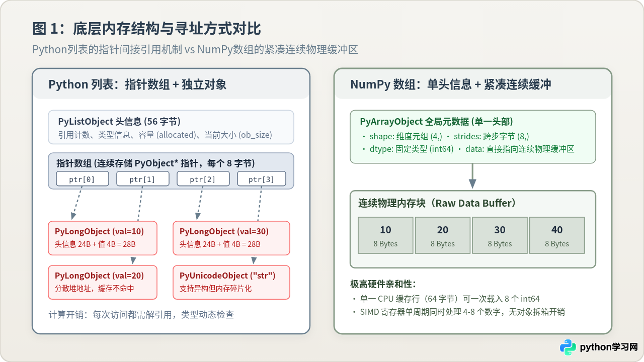Select the PyLongObject (val=30) box
Viewport: 644px width, 362px height.
[x=231, y=238]
